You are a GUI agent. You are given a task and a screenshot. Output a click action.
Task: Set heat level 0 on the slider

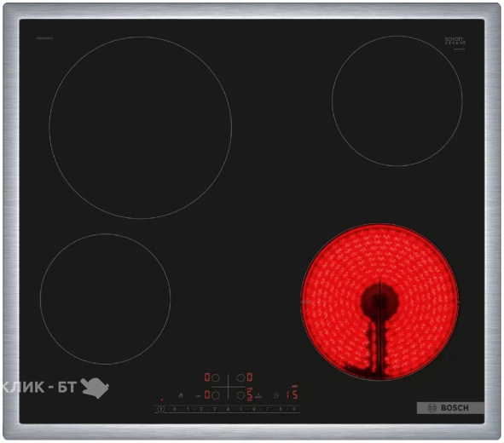(175, 409)
